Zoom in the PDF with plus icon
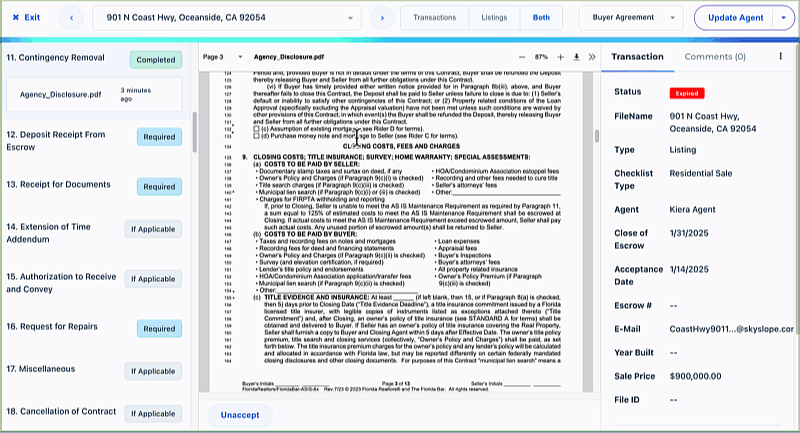Screen dimensions: 800x433 click(x=560, y=57)
